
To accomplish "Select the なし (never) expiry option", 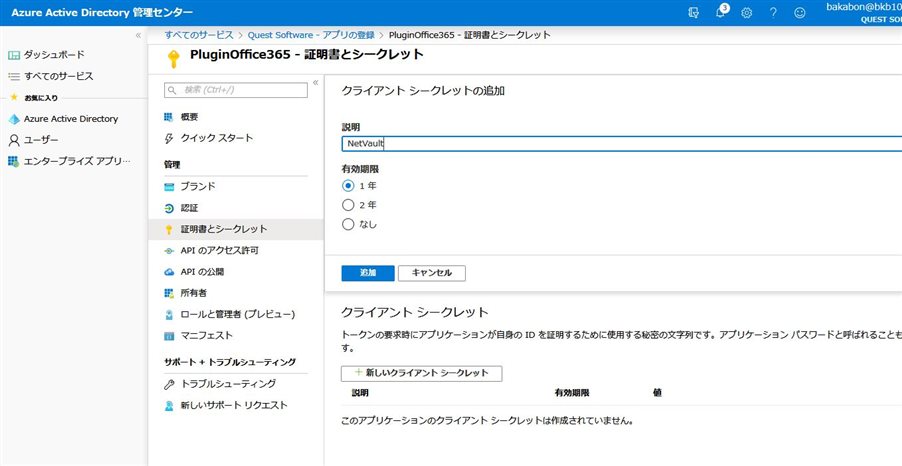I will pos(347,224).
